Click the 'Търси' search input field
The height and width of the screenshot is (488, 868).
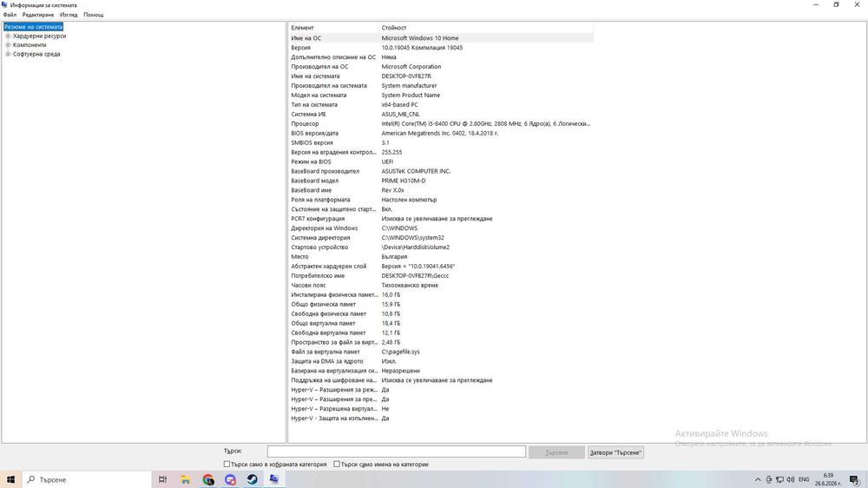click(397, 452)
